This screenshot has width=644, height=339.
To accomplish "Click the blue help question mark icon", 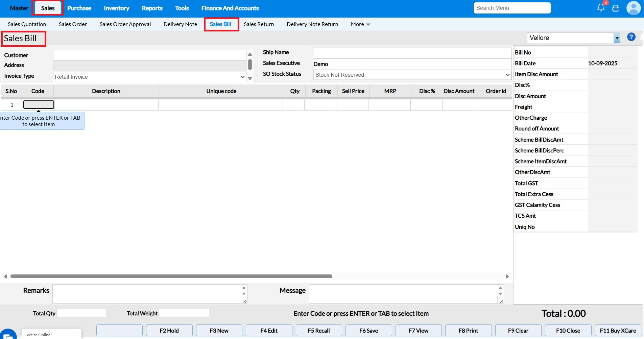I will pos(631,37).
